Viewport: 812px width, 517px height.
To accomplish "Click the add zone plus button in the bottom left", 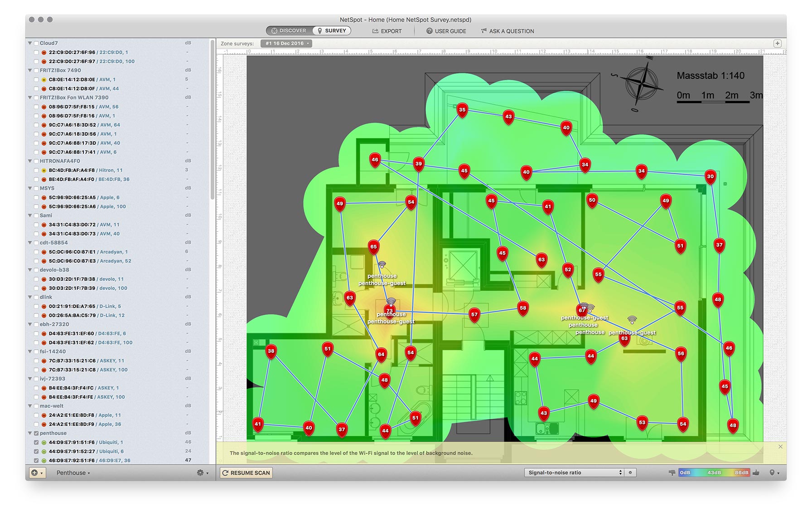I will pyautogui.click(x=37, y=473).
